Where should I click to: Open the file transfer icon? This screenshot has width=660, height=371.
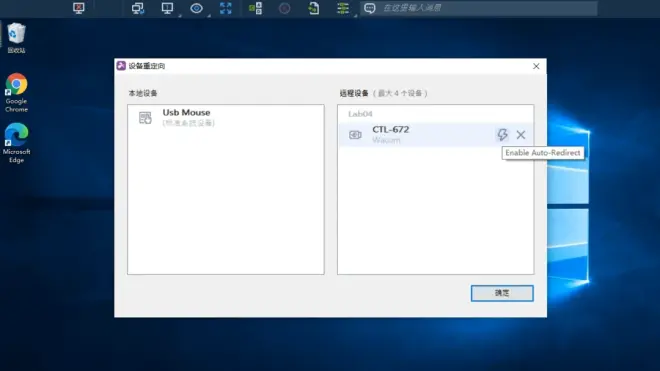(314, 8)
